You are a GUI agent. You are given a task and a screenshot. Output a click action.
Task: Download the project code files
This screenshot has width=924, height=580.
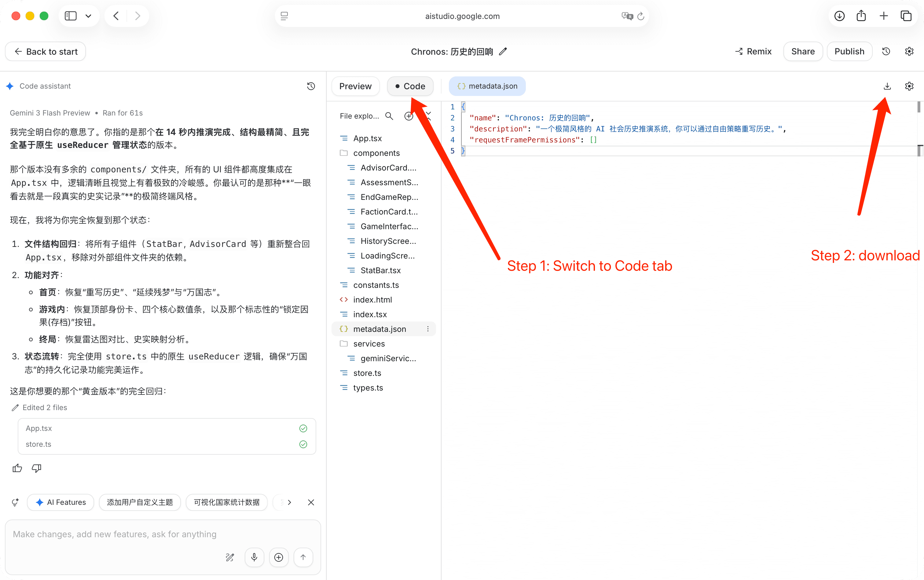pyautogui.click(x=887, y=86)
